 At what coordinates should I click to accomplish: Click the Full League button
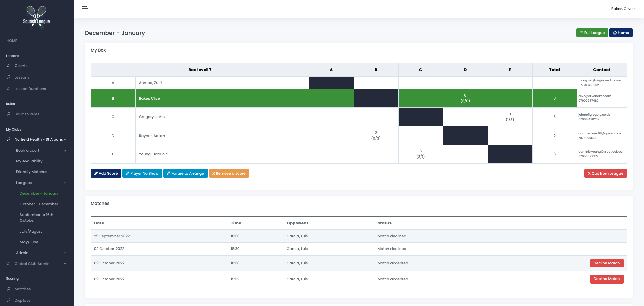(592, 33)
